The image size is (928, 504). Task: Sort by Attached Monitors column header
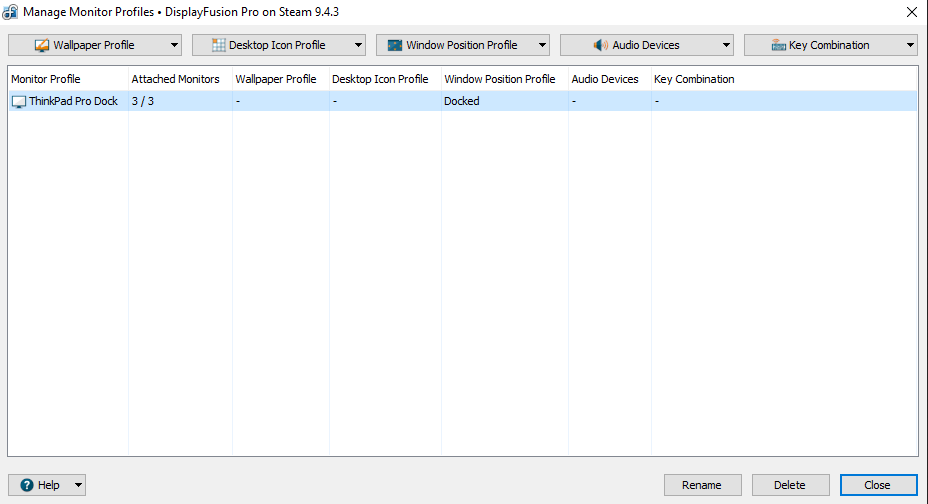(x=175, y=79)
